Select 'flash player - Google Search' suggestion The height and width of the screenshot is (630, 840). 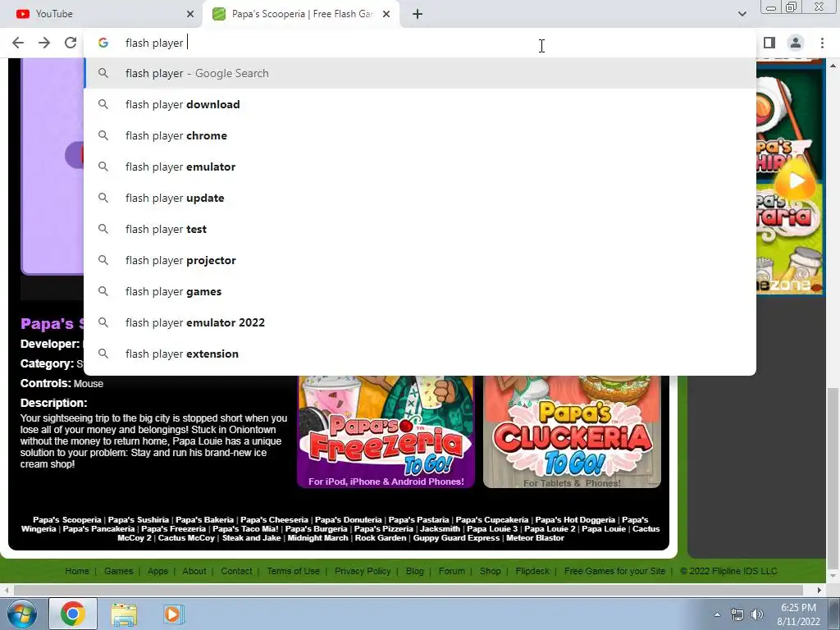(420, 73)
